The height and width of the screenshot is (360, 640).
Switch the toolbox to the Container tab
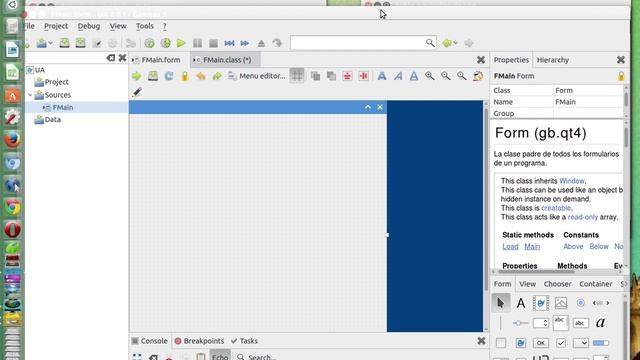596,284
